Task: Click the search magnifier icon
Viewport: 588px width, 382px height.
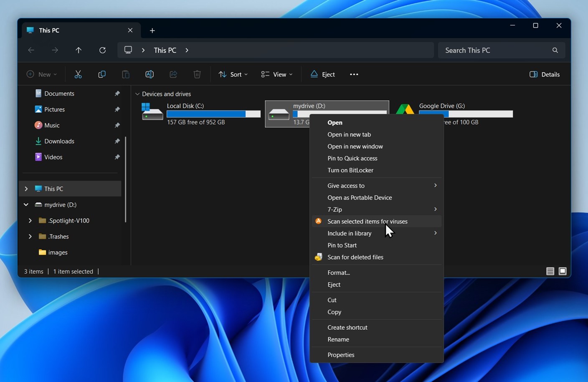Action: 555,50
